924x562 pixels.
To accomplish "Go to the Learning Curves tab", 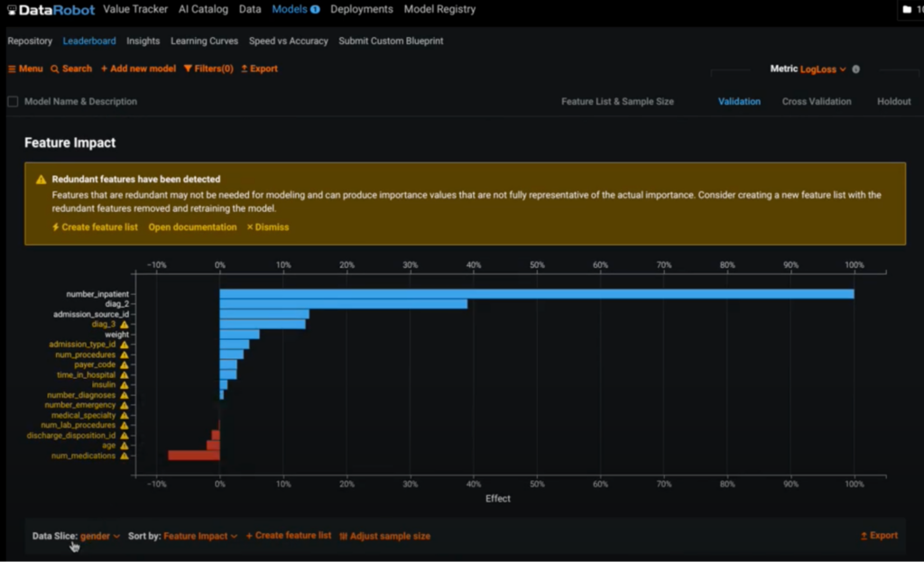I will tap(205, 41).
